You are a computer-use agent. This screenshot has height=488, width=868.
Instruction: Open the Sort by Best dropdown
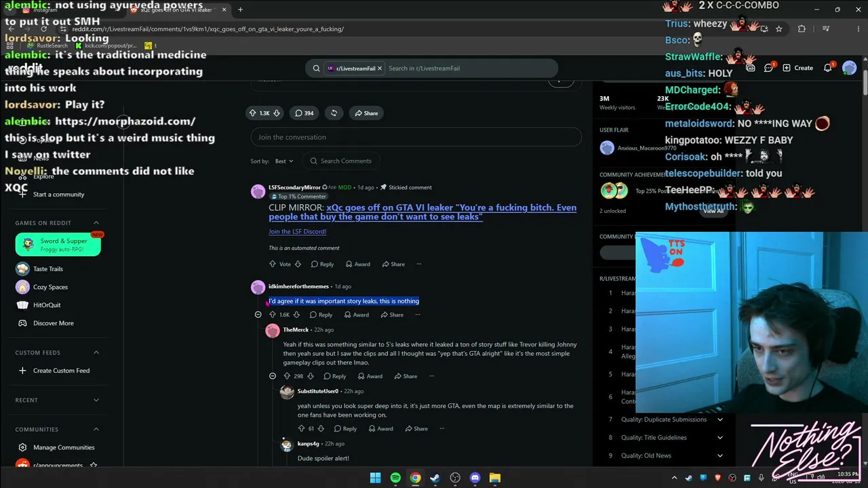284,161
